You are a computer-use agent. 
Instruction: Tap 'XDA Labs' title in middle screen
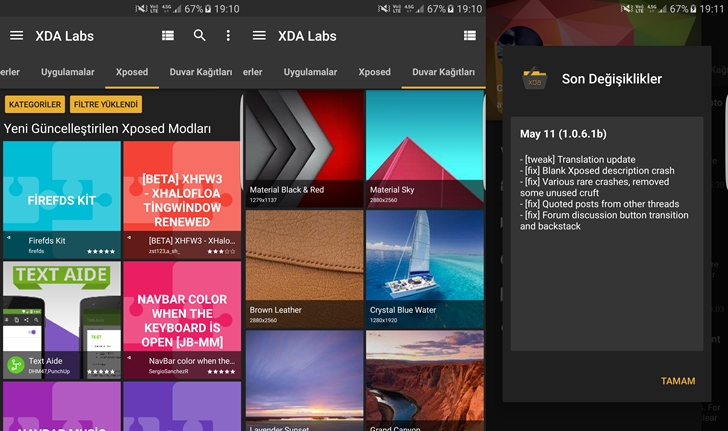click(x=307, y=36)
